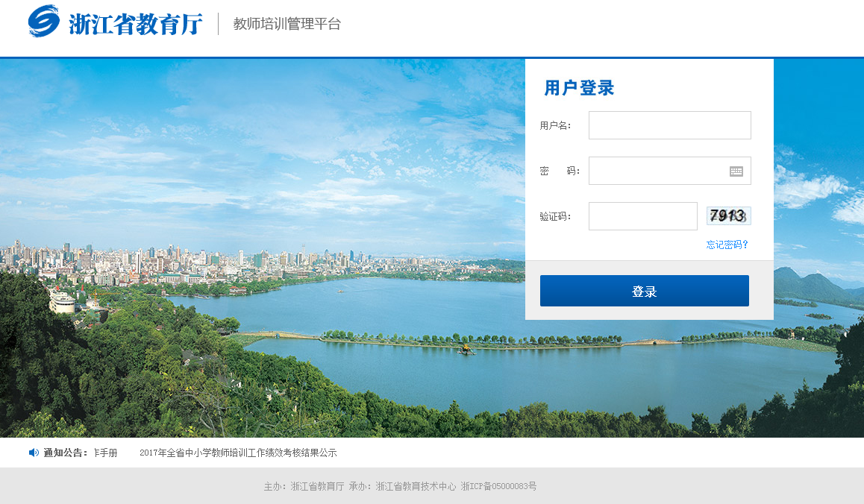Focus the 密码 input field

657,171
